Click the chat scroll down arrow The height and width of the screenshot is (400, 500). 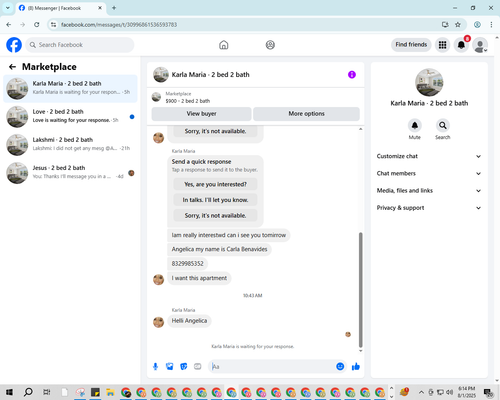pos(360,351)
